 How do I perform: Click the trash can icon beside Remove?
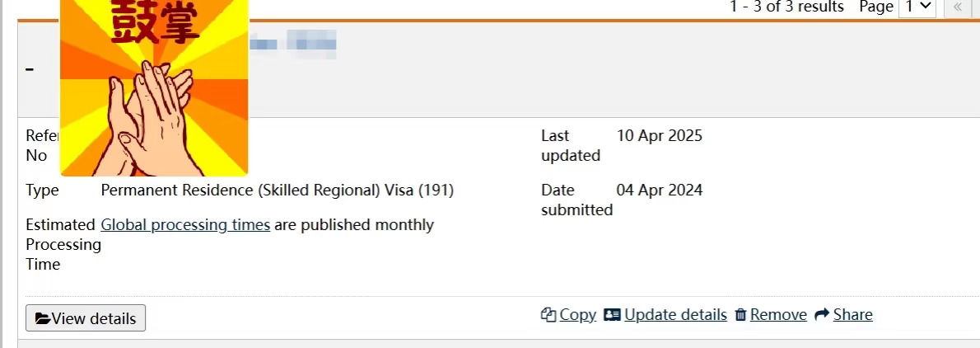[x=740, y=314]
